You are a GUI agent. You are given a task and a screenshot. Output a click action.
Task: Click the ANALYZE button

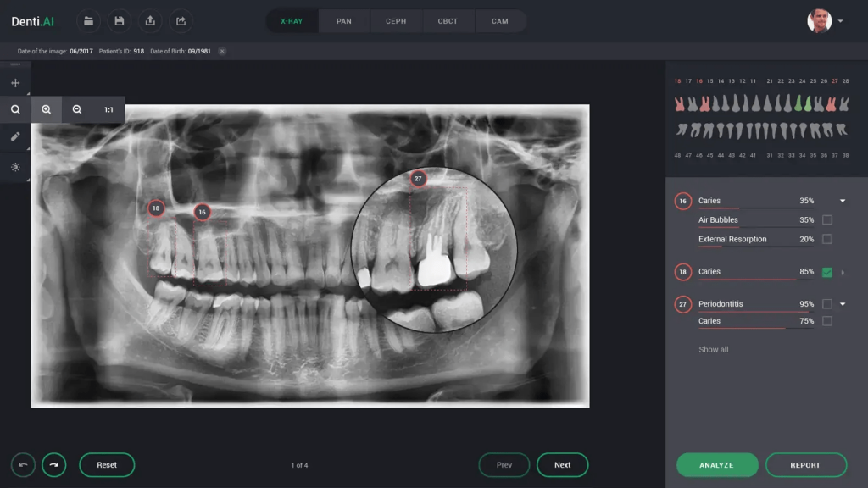coord(717,464)
